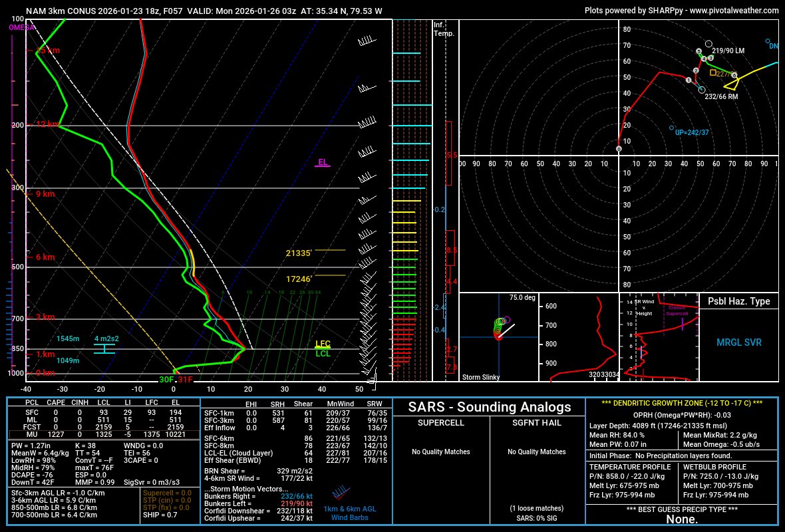This screenshot has height=532, width=785.
Task: Click the (1 loose matches) text
Action: 537,508
